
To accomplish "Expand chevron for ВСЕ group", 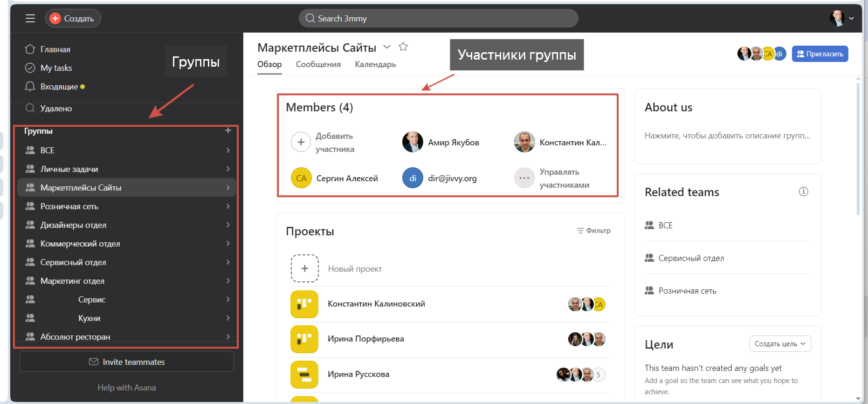I will pyautogui.click(x=228, y=150).
